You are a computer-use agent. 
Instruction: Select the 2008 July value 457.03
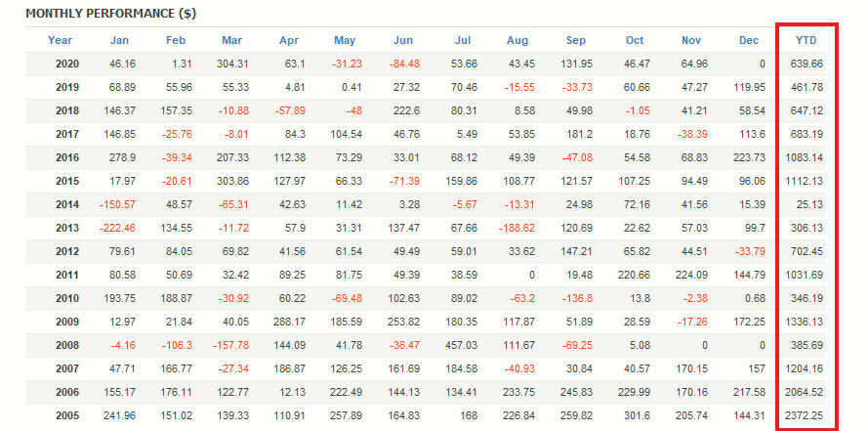pyautogui.click(x=463, y=344)
